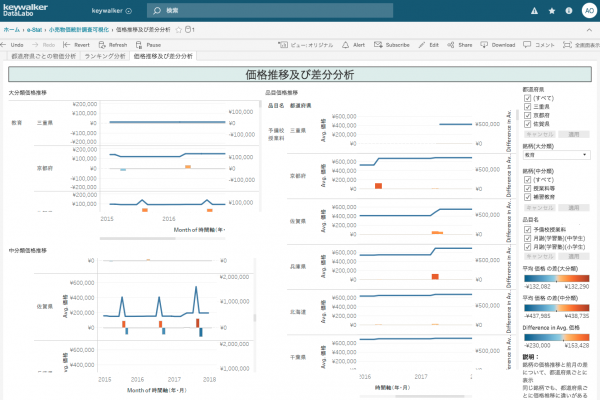Open the ビュー: オリジナル view menu
Viewport: 600px width, 400px height.
coord(305,45)
